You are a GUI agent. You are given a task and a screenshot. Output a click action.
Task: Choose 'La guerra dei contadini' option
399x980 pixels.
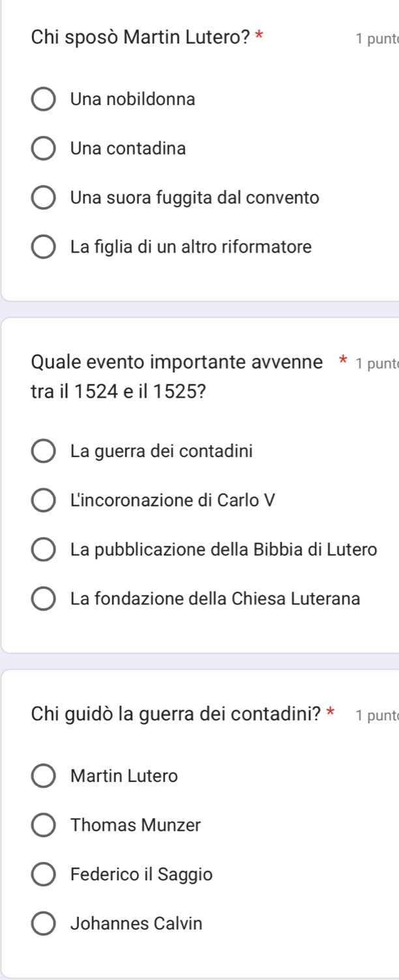pos(44,451)
